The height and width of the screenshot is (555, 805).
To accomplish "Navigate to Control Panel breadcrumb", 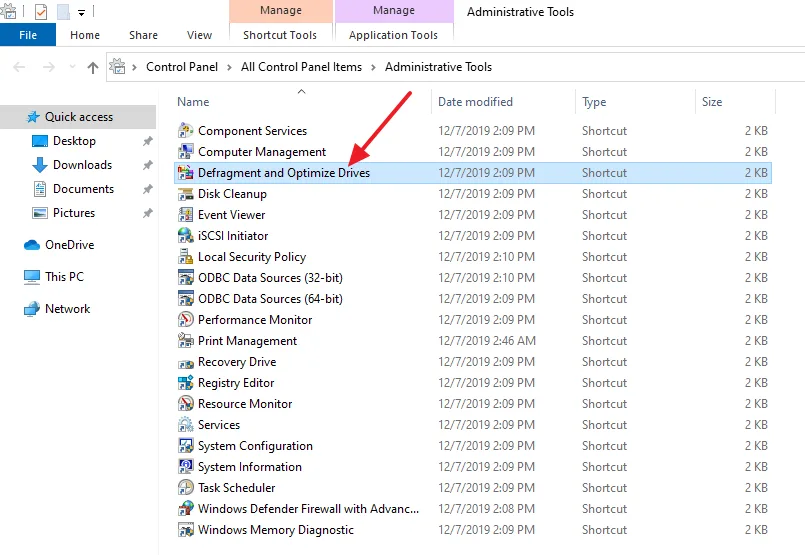I will [x=182, y=67].
